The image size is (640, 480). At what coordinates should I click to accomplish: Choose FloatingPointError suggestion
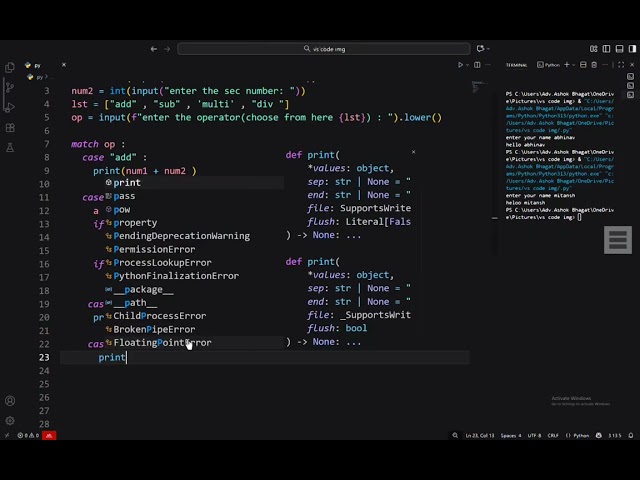[194, 342]
